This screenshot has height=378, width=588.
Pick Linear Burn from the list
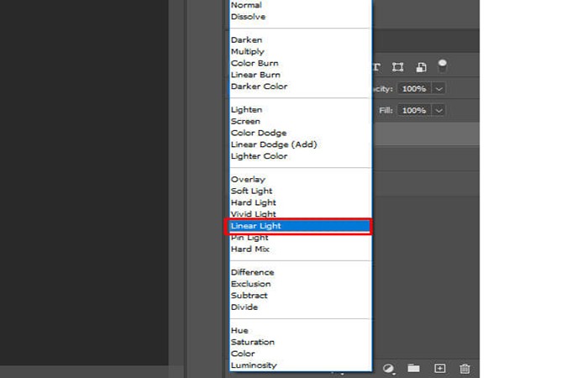tap(301, 75)
